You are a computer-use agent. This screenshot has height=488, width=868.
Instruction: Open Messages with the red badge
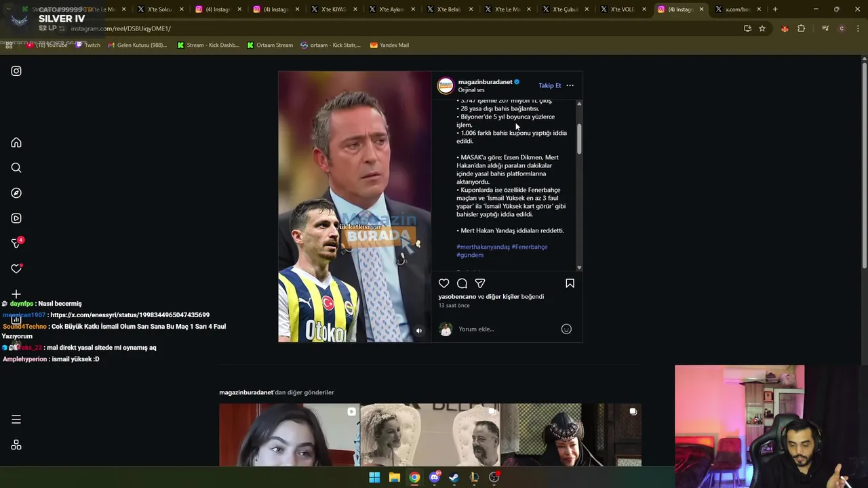click(17, 243)
